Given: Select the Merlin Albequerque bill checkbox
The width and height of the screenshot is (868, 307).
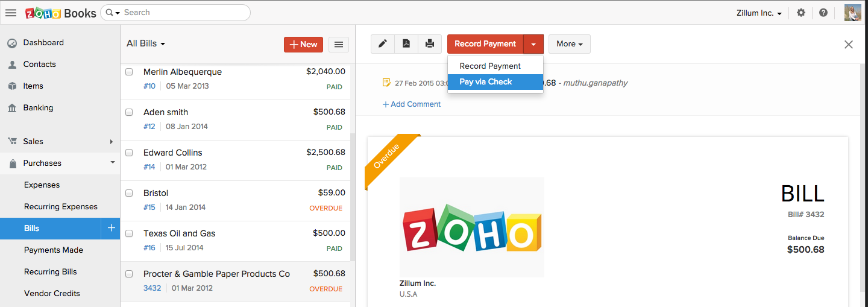Looking at the screenshot, I should pos(129,72).
